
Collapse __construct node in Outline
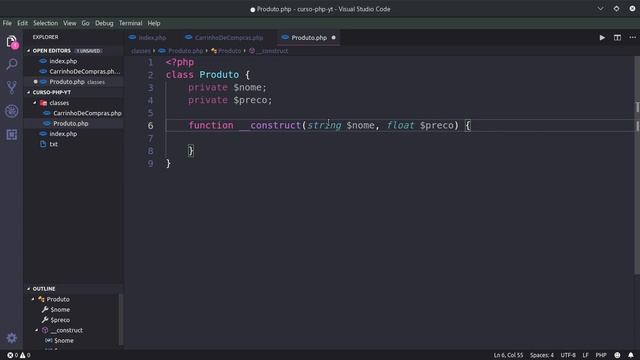tap(36, 330)
